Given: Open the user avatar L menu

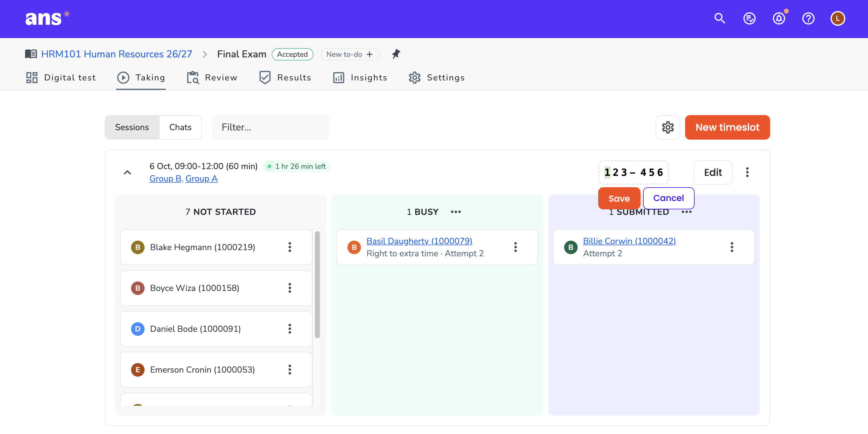Looking at the screenshot, I should [x=838, y=18].
